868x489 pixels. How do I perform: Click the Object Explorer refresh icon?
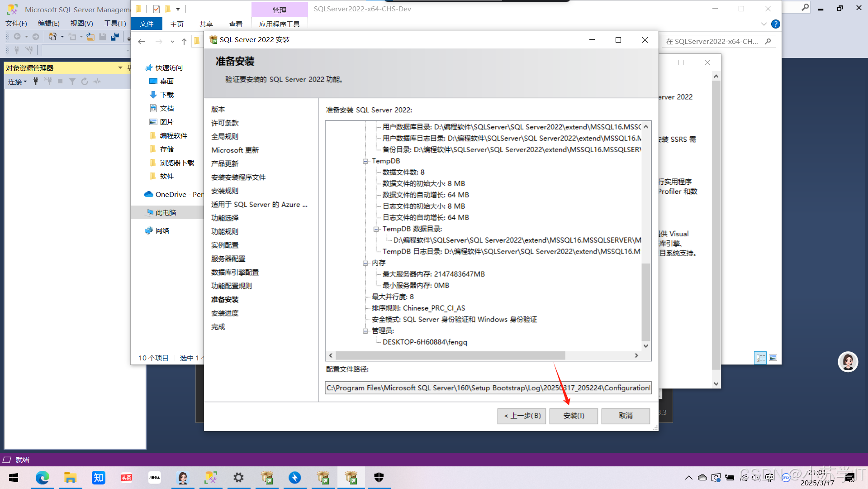(85, 81)
